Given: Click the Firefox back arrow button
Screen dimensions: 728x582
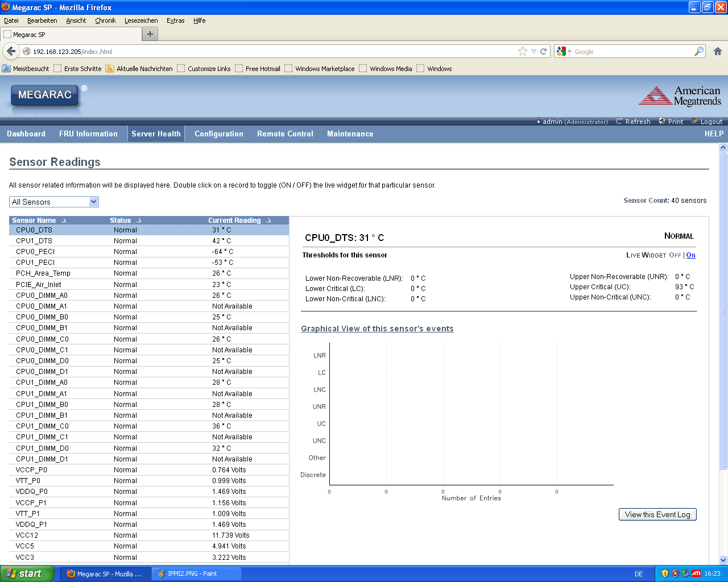Looking at the screenshot, I should [11, 51].
